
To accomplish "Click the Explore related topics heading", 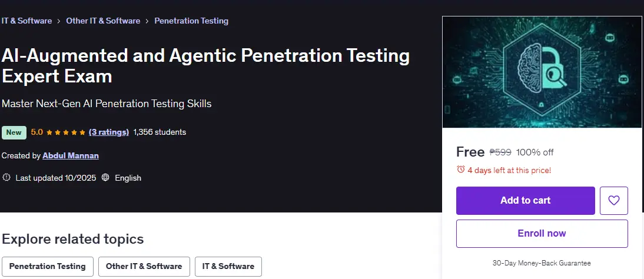I will (x=72, y=239).
